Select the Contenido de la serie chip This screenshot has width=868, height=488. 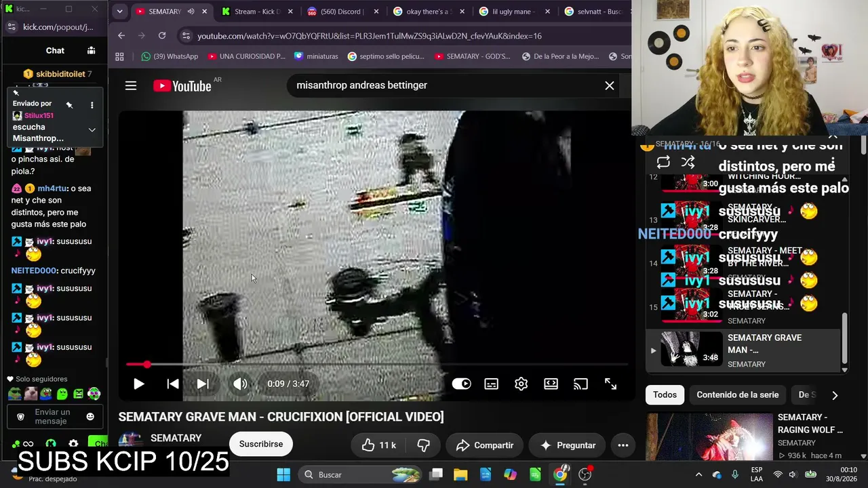coord(737,394)
